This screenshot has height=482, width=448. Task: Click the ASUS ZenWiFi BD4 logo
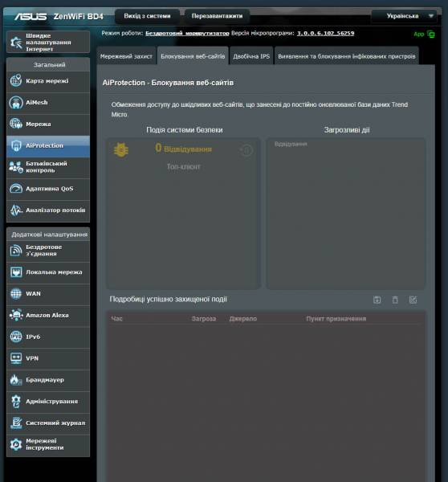[x=59, y=16]
